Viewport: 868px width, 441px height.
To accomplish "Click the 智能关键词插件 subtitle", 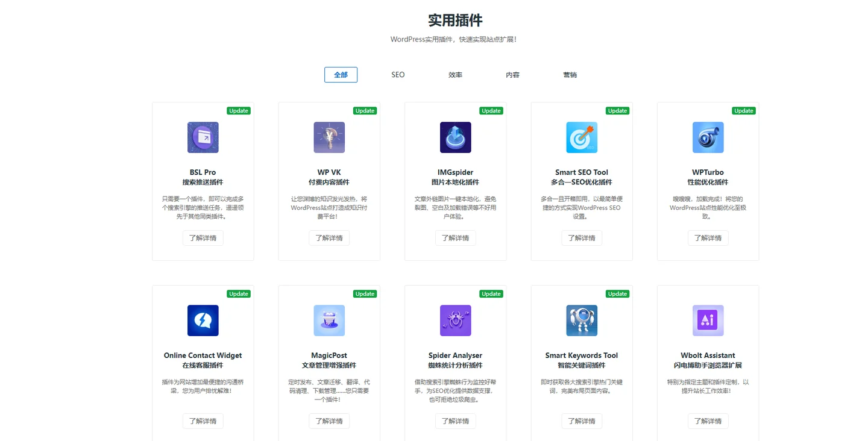I will pyautogui.click(x=582, y=366).
